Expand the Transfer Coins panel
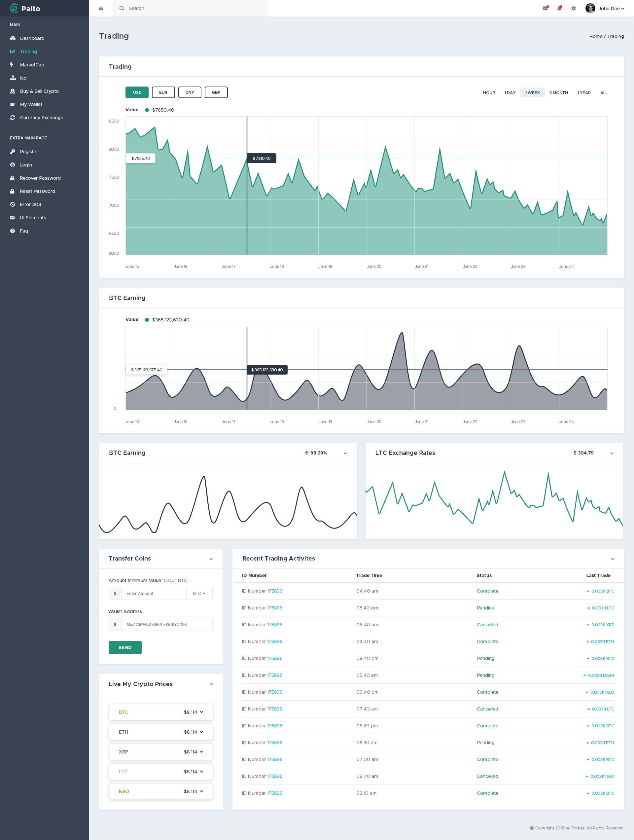This screenshot has height=840, width=634. click(x=212, y=558)
